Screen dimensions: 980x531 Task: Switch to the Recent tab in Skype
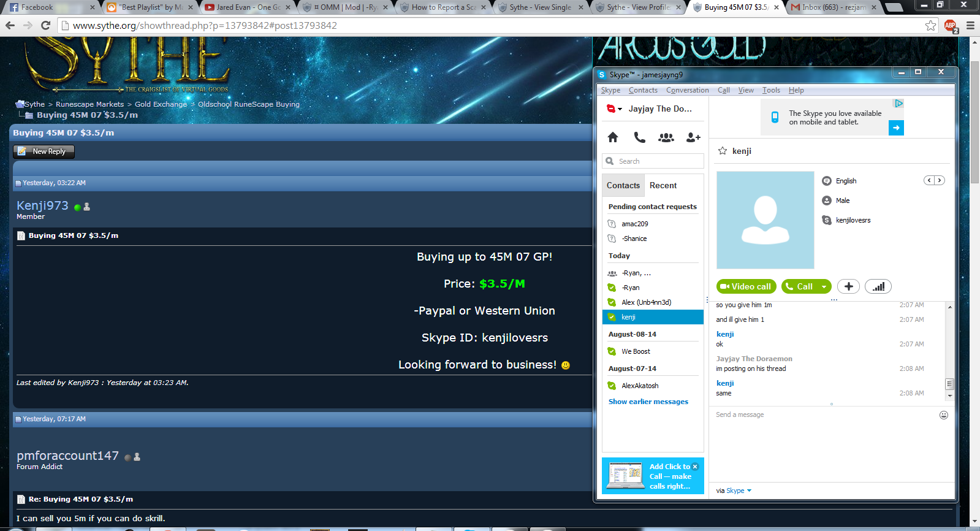point(663,185)
